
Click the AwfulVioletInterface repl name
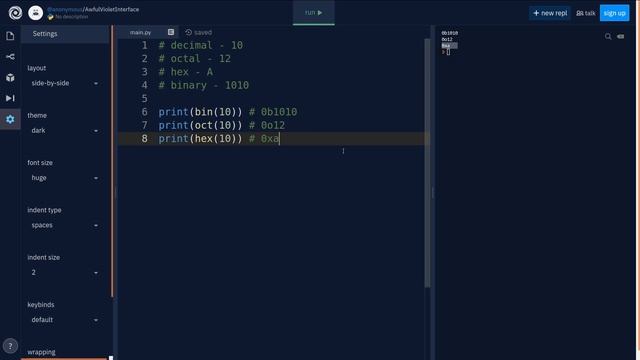(x=112, y=9)
